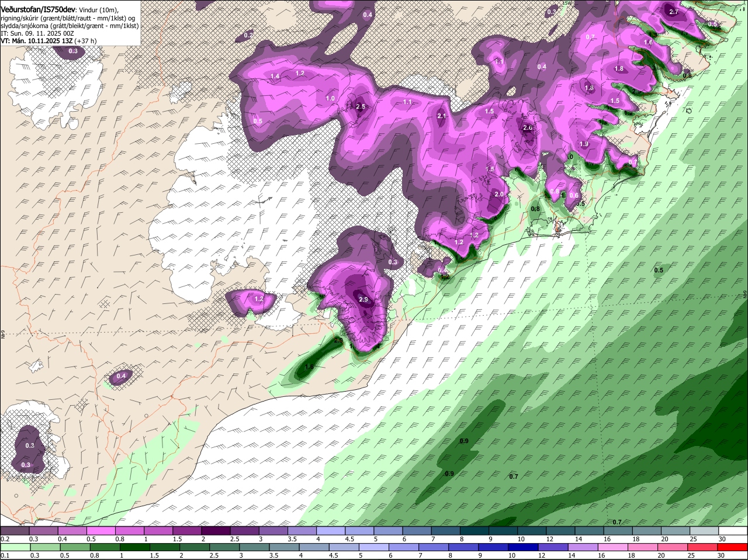
Task: Select the darkest purple 2–2.5 snow scale swatch
Action: click(216, 531)
